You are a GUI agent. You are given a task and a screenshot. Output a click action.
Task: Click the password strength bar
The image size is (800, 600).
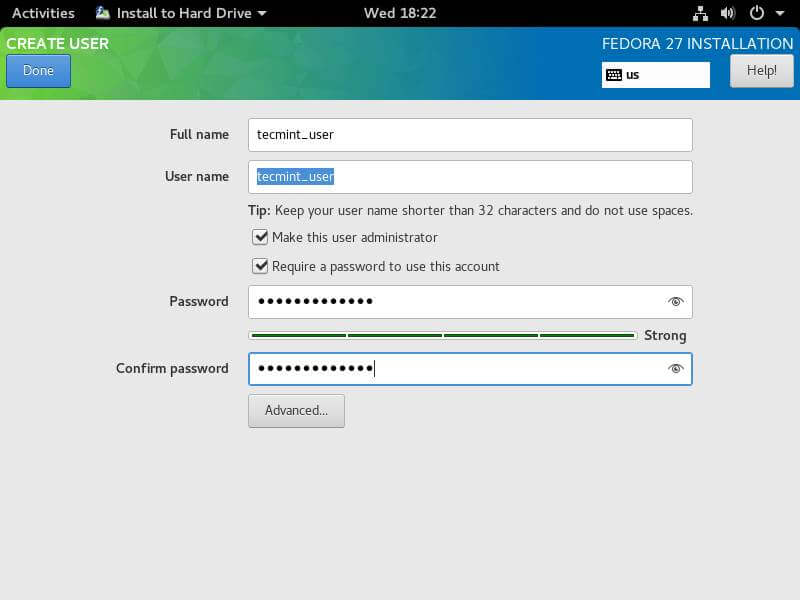[x=442, y=336]
